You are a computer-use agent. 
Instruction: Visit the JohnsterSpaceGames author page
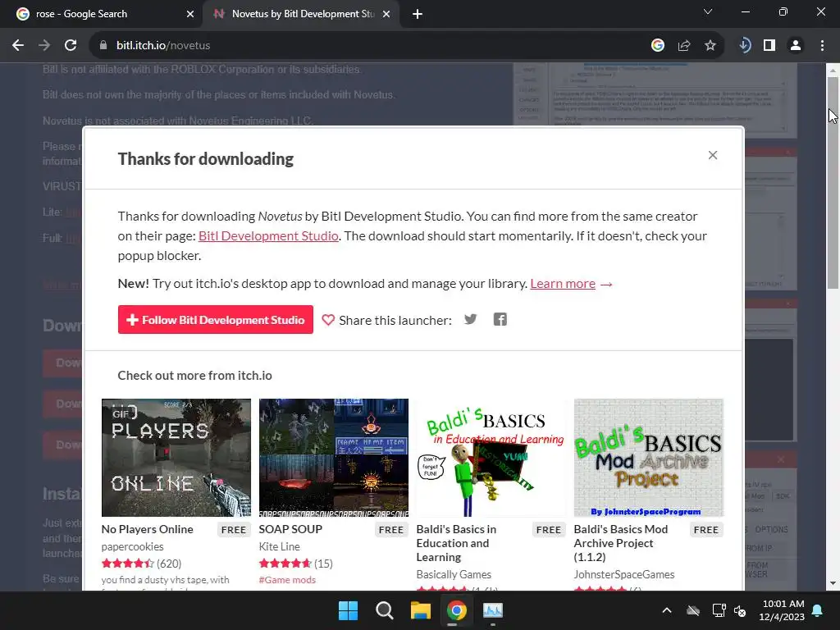[624, 574]
